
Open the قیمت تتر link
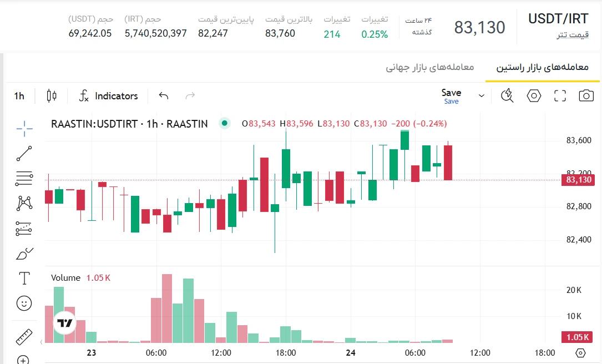coord(573,35)
